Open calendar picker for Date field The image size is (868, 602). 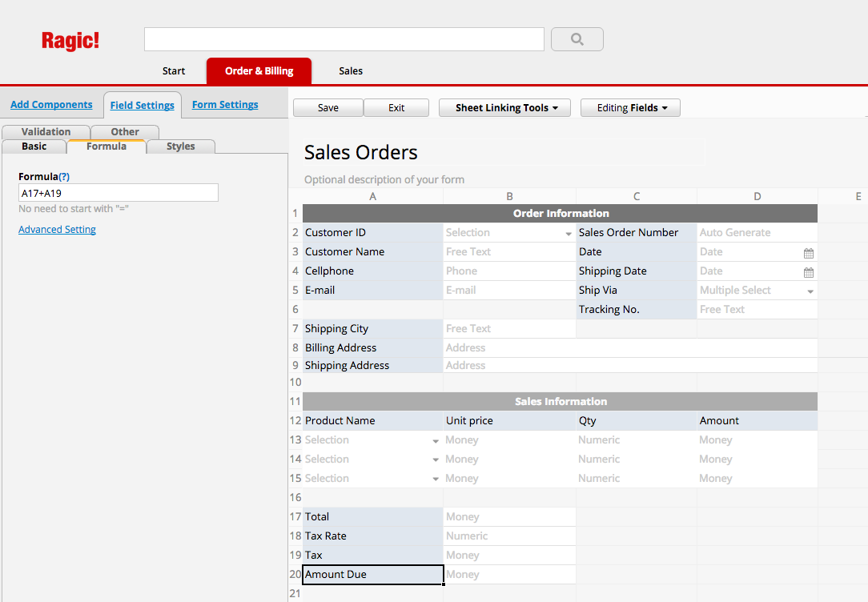point(809,252)
